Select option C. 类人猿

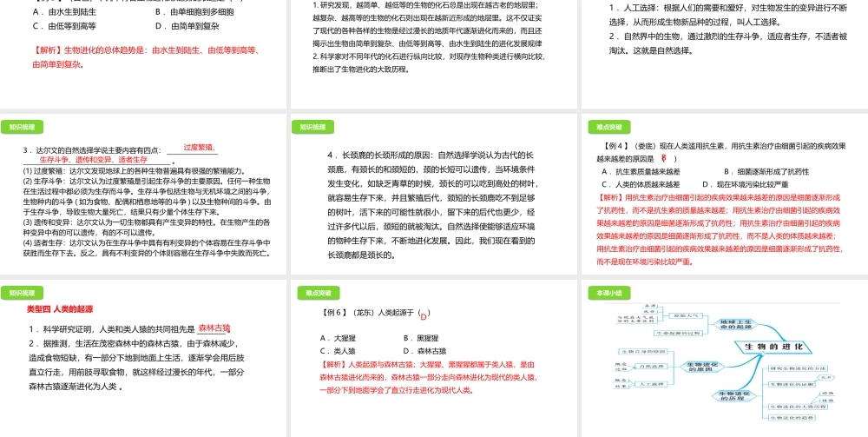coord(337,351)
